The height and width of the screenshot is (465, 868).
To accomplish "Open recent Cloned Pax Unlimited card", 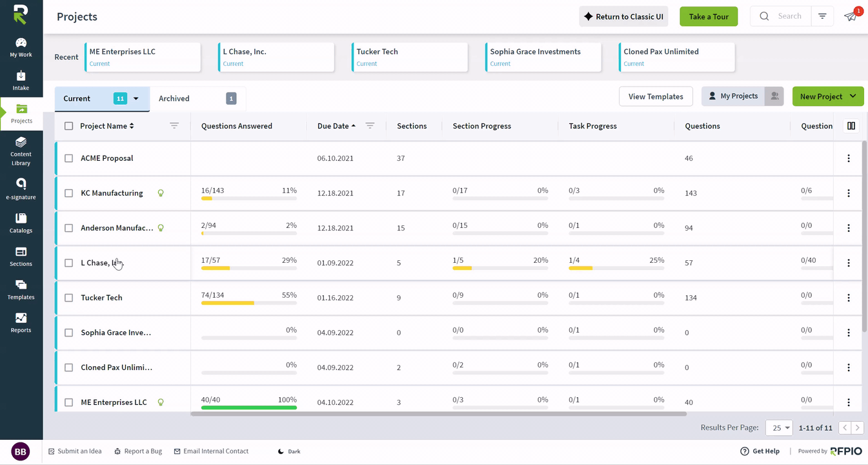I will [677, 57].
